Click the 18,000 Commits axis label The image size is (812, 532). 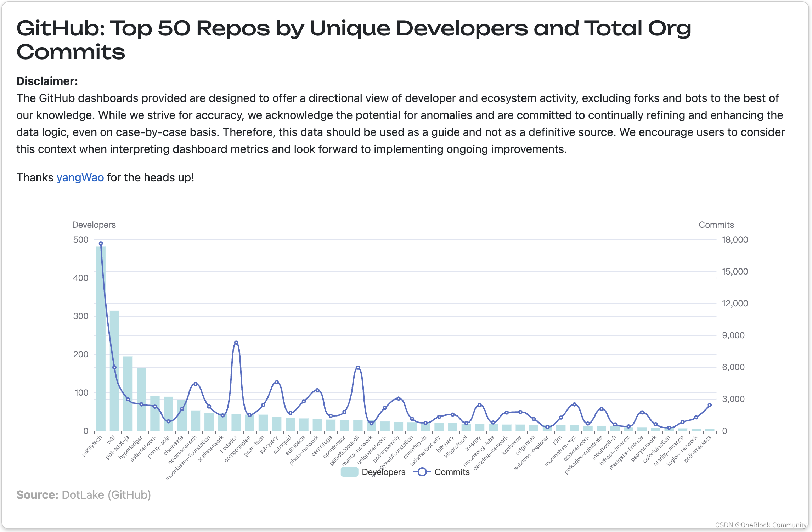735,240
